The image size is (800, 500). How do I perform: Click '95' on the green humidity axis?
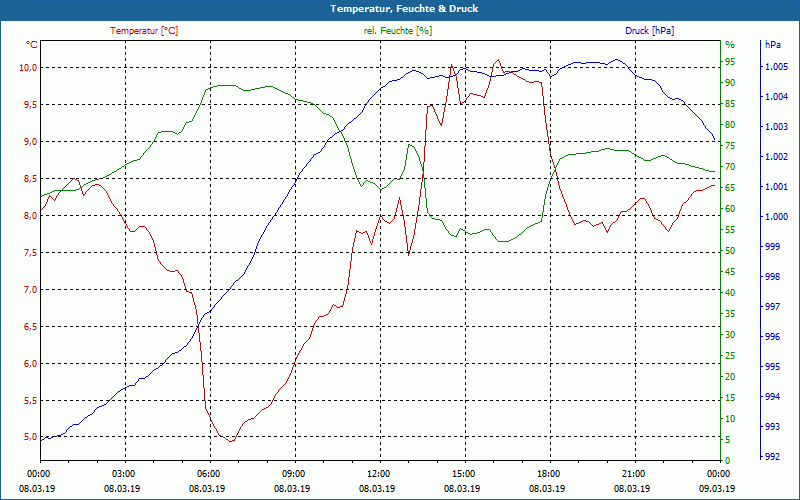(x=730, y=62)
